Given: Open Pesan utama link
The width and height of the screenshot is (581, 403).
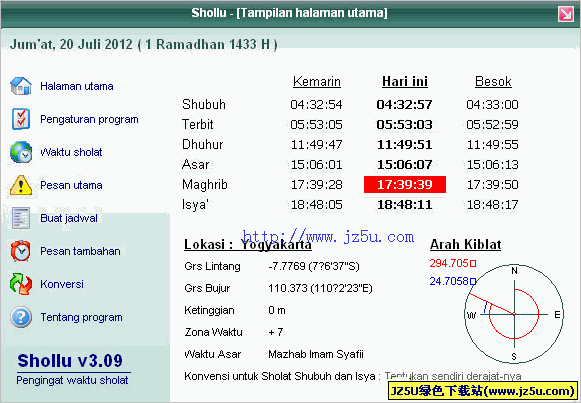Looking at the screenshot, I should pyautogui.click(x=71, y=185).
